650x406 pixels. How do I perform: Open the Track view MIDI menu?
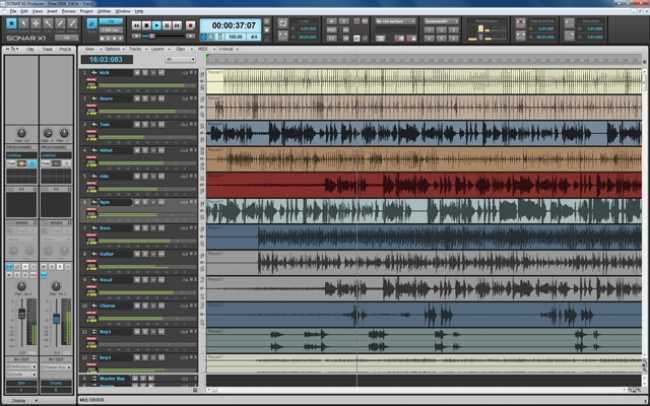tap(203, 49)
